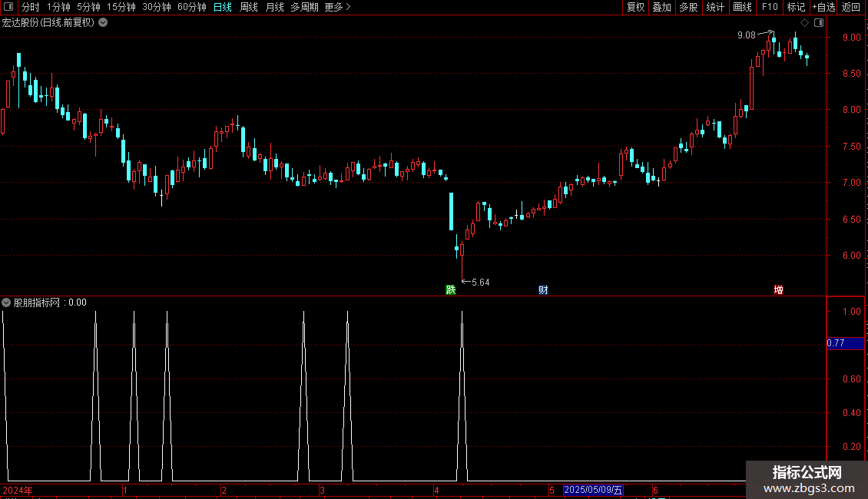Open the 多周期 multi-period view
The height and width of the screenshot is (499, 868).
point(304,7)
